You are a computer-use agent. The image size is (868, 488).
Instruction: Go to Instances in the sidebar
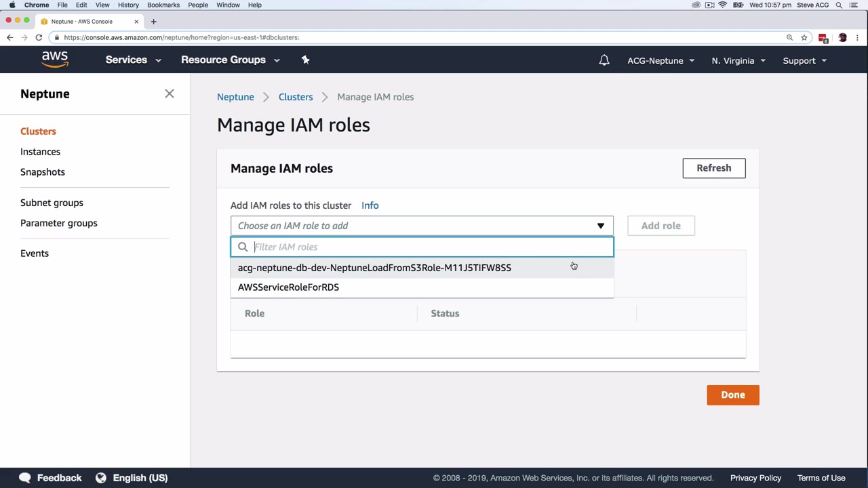coord(40,152)
